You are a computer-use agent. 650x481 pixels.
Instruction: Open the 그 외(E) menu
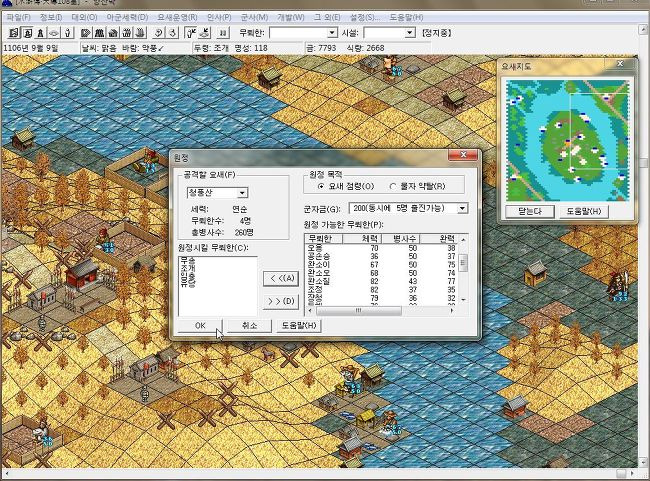coord(327,17)
